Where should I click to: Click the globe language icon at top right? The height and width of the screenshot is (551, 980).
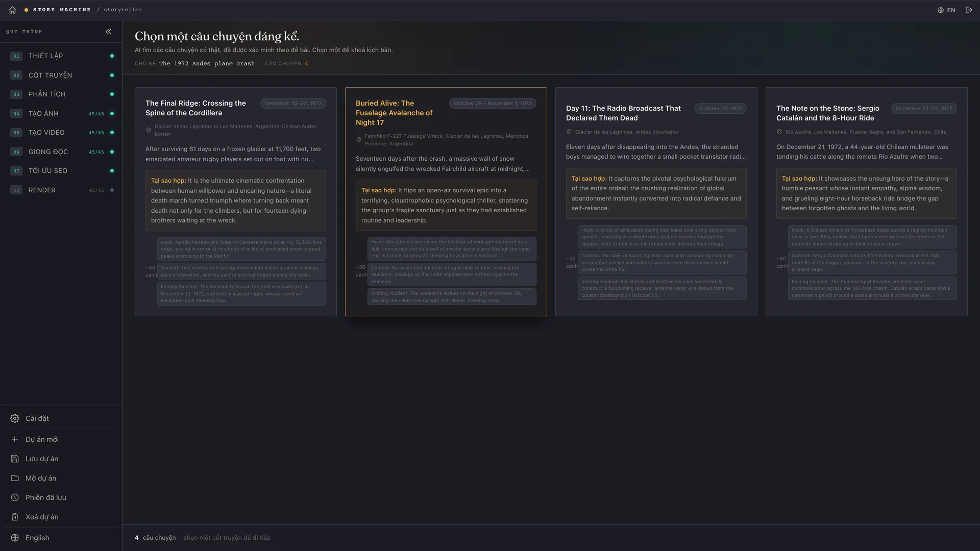pyautogui.click(x=940, y=10)
